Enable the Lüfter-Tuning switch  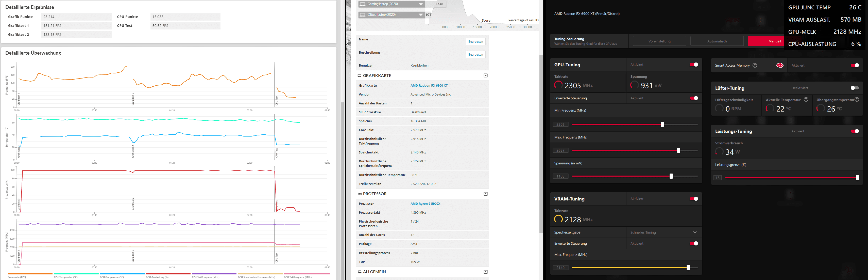pos(855,88)
